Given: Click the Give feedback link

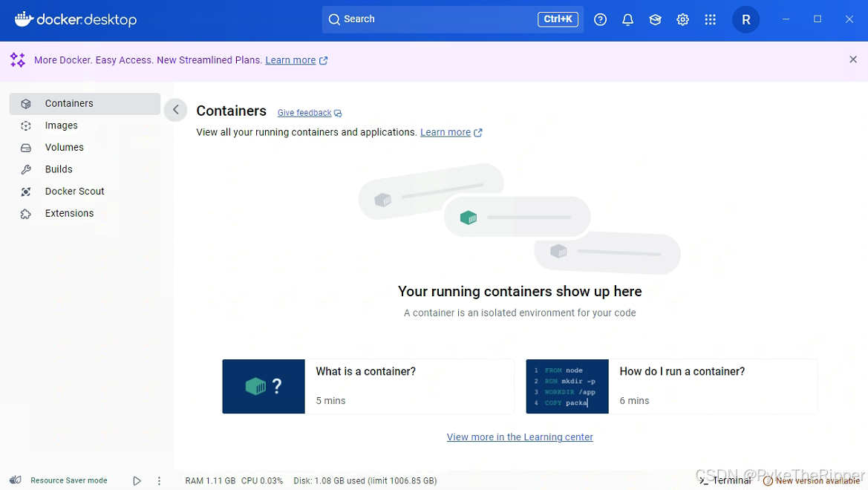Looking at the screenshot, I should point(304,112).
